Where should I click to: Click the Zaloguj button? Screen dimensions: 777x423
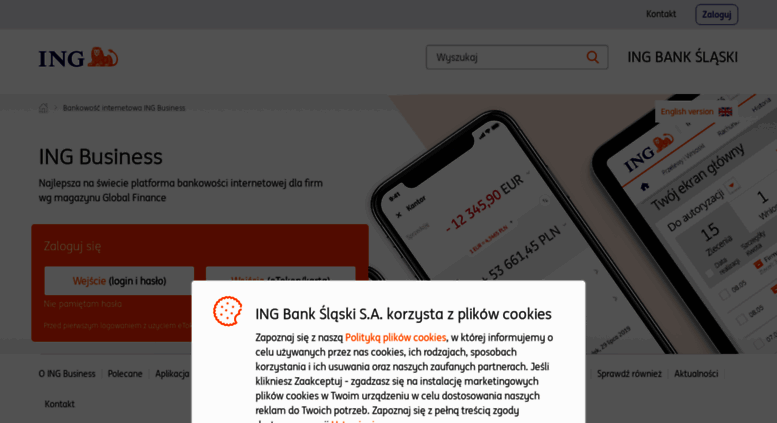tap(717, 14)
